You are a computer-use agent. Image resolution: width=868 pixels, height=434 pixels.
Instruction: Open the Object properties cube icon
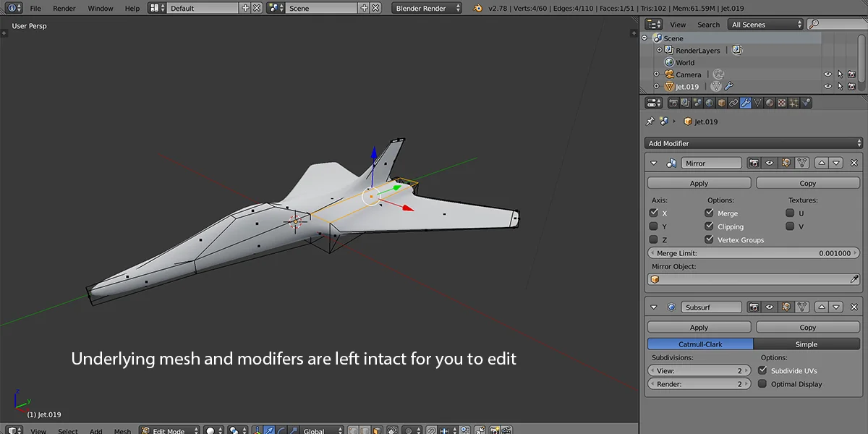coord(720,102)
